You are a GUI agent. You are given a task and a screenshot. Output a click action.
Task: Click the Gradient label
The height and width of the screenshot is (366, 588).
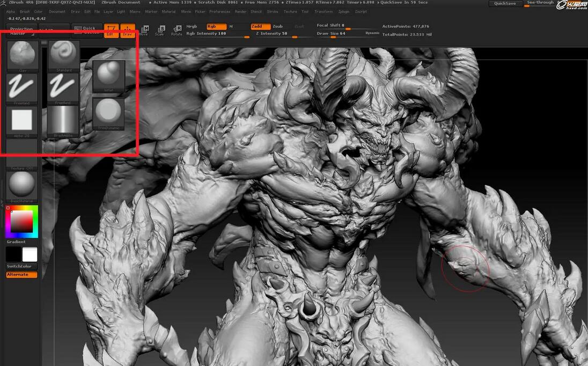tap(16, 242)
